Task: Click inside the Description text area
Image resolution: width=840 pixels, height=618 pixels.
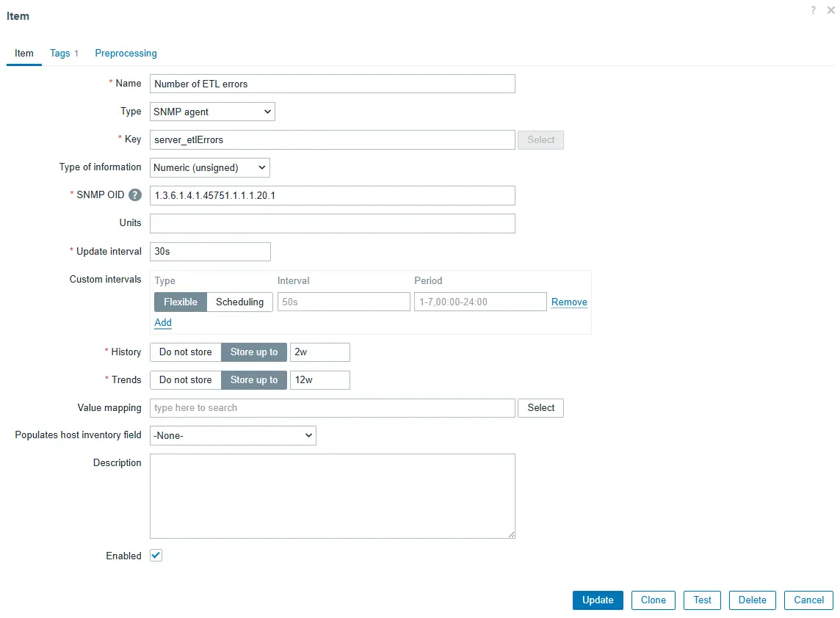Action: pos(332,496)
